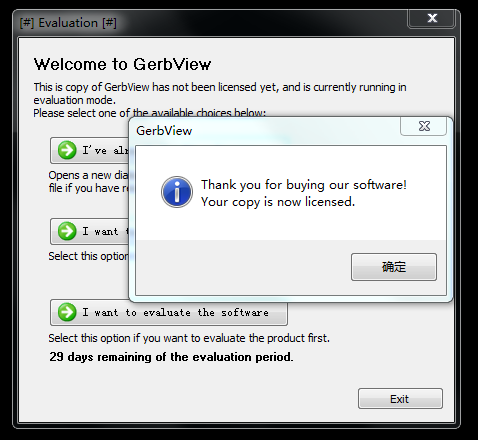Close the GerbView license message dialog

pyautogui.click(x=424, y=126)
